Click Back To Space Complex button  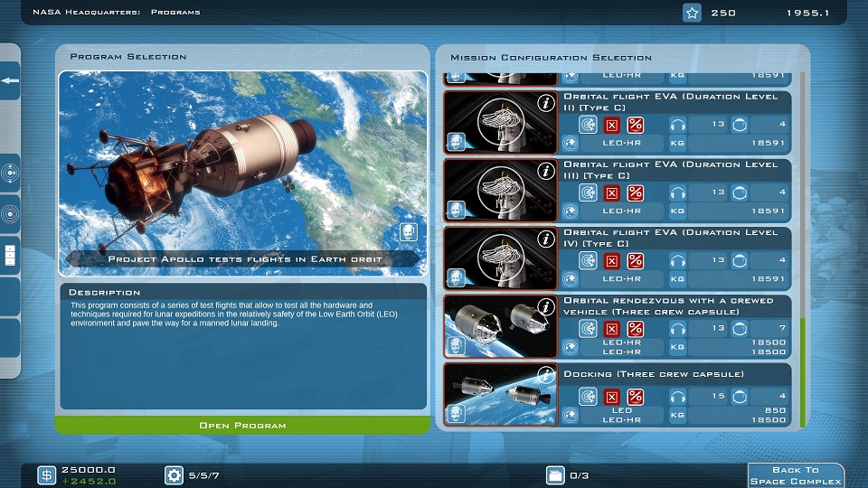[796, 475]
